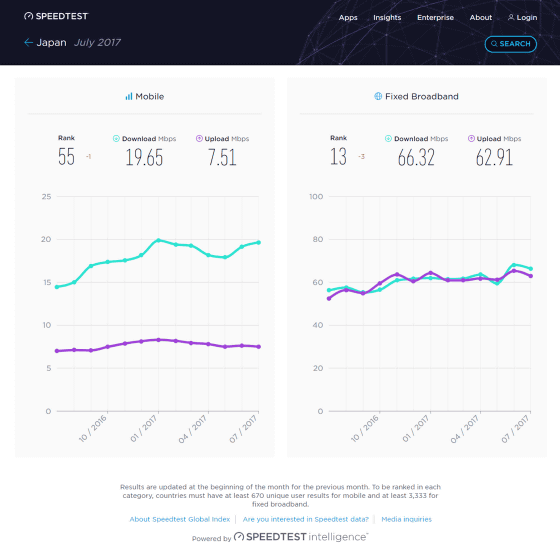560x546 pixels.
Task: Click first Fixed Broadband upload data point
Action: point(329,299)
